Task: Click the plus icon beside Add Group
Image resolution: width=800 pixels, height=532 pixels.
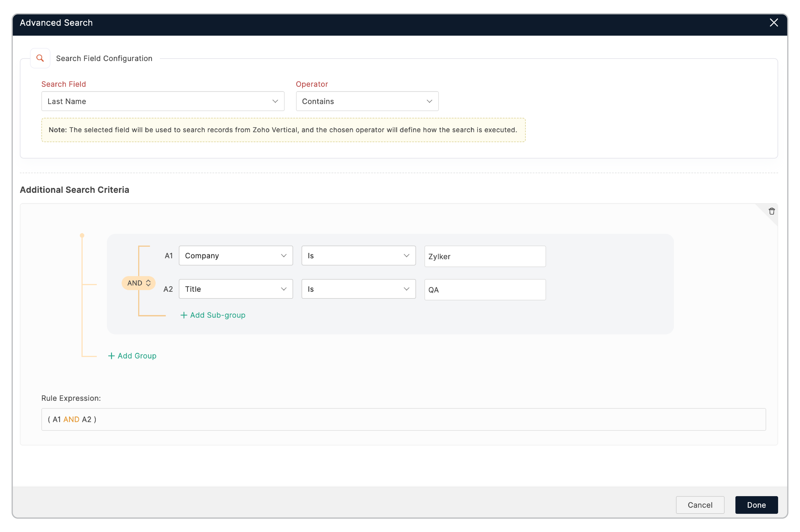Action: click(x=111, y=356)
